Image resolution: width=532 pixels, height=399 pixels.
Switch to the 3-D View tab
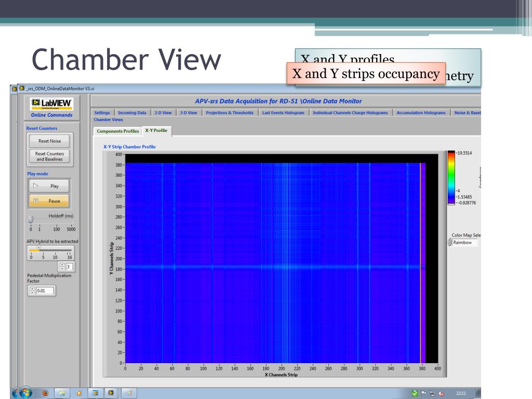pos(188,113)
